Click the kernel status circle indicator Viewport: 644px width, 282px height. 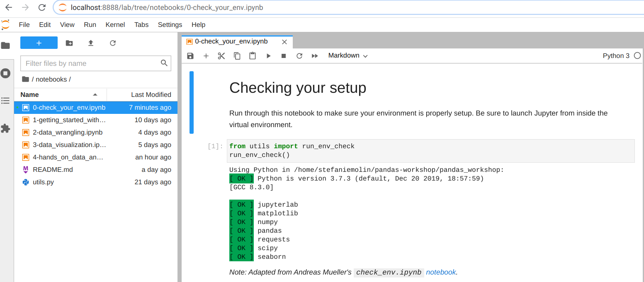(637, 55)
